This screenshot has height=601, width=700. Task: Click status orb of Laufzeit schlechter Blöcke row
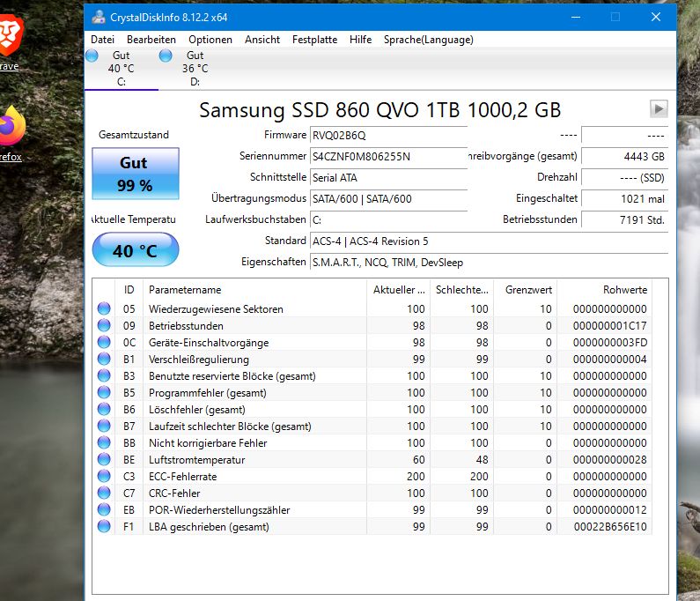click(x=104, y=426)
